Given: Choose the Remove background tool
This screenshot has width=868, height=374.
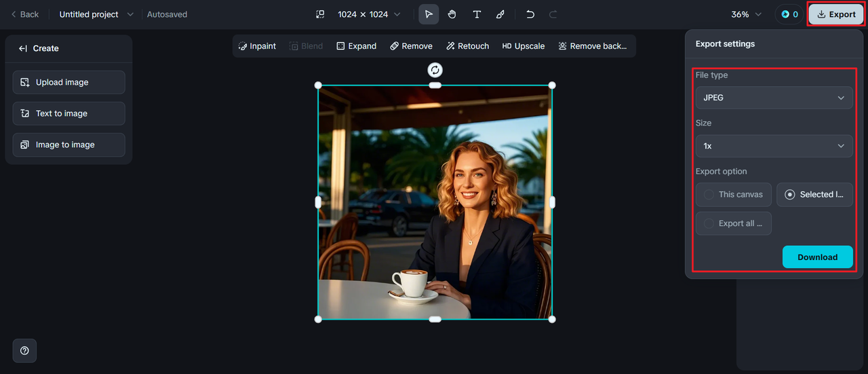Looking at the screenshot, I should (x=592, y=46).
